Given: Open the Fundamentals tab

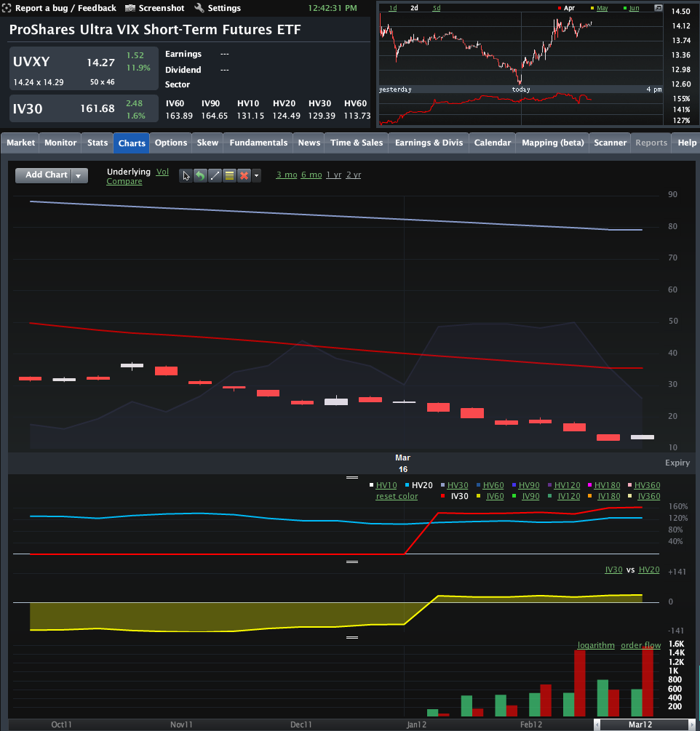Looking at the screenshot, I should (258, 143).
